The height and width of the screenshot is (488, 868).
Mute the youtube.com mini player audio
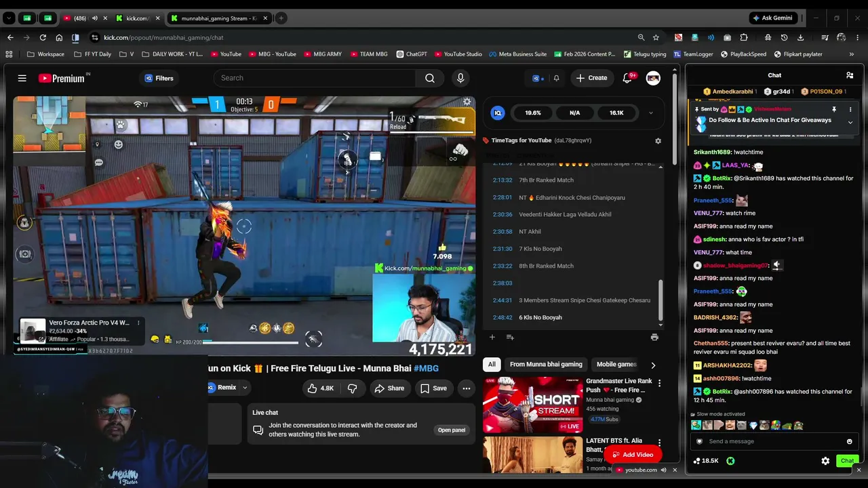pyautogui.click(x=664, y=470)
